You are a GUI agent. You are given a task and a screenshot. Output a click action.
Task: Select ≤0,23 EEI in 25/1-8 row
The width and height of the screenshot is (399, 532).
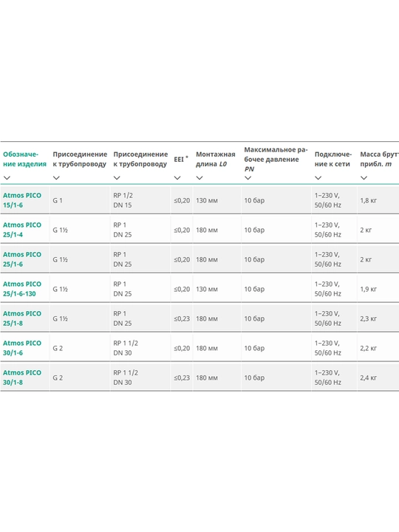click(x=182, y=318)
